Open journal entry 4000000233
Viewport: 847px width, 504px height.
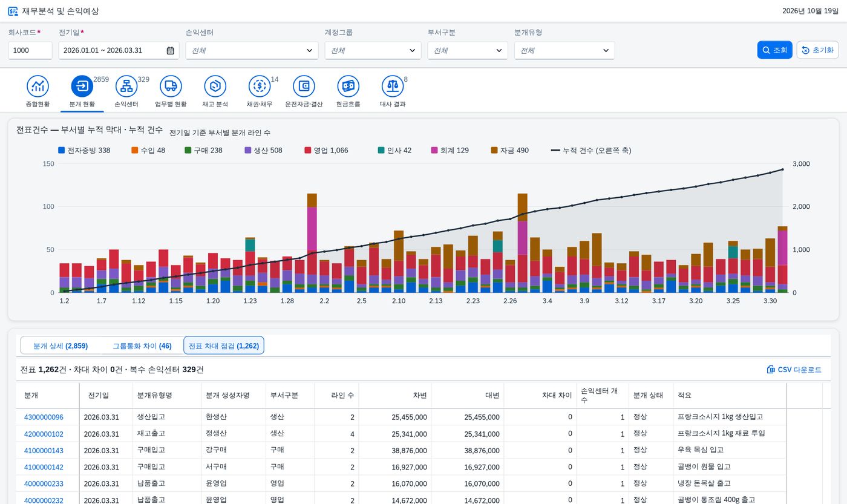pyautogui.click(x=44, y=484)
